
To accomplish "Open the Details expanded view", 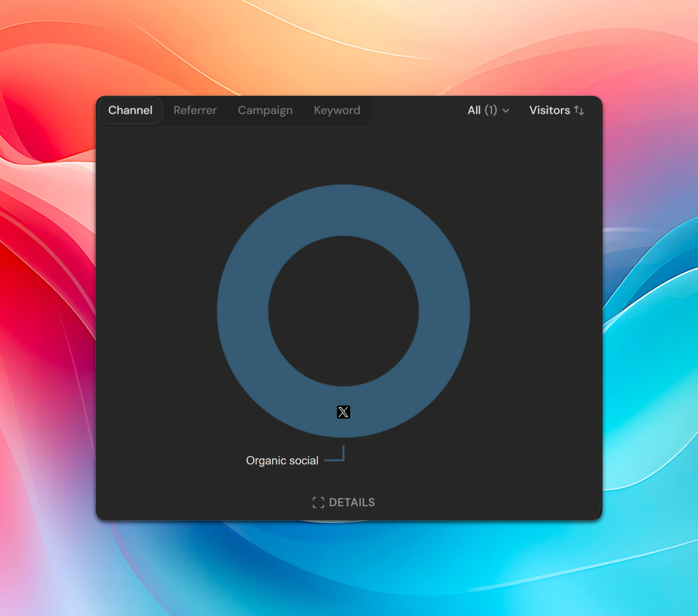I will [344, 502].
